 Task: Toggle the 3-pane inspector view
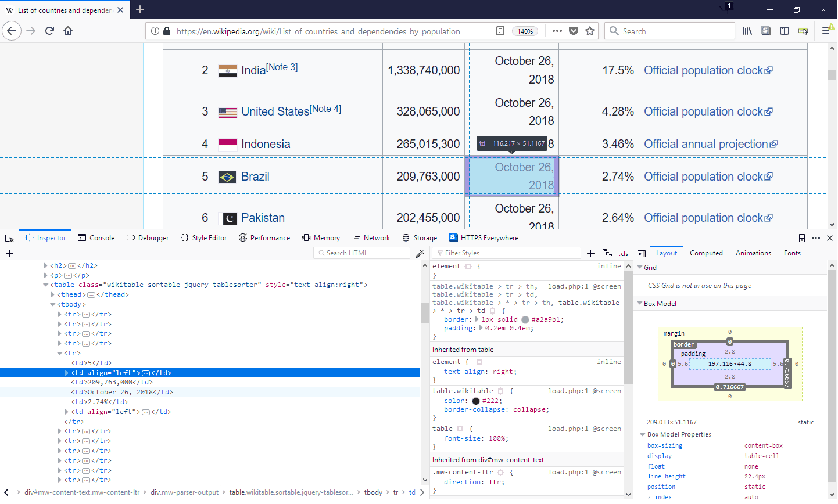(642, 253)
